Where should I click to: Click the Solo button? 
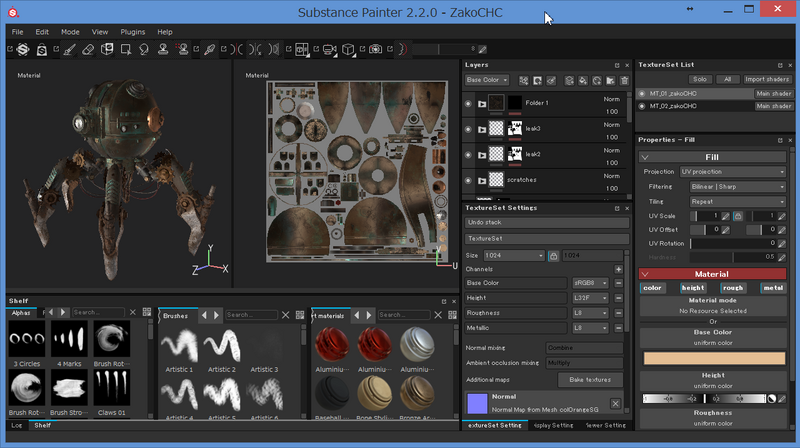tap(699, 79)
